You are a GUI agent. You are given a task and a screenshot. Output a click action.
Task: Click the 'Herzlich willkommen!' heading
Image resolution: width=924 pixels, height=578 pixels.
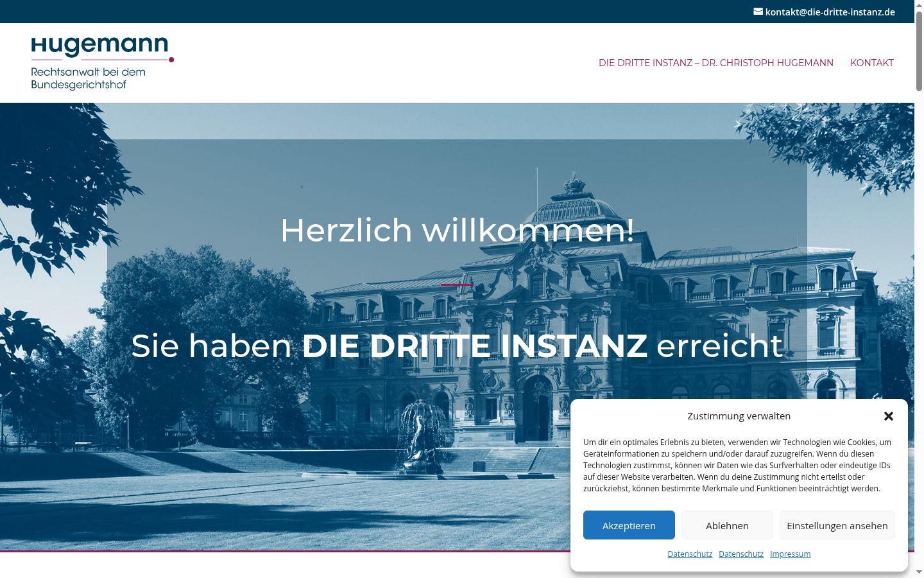coord(457,230)
